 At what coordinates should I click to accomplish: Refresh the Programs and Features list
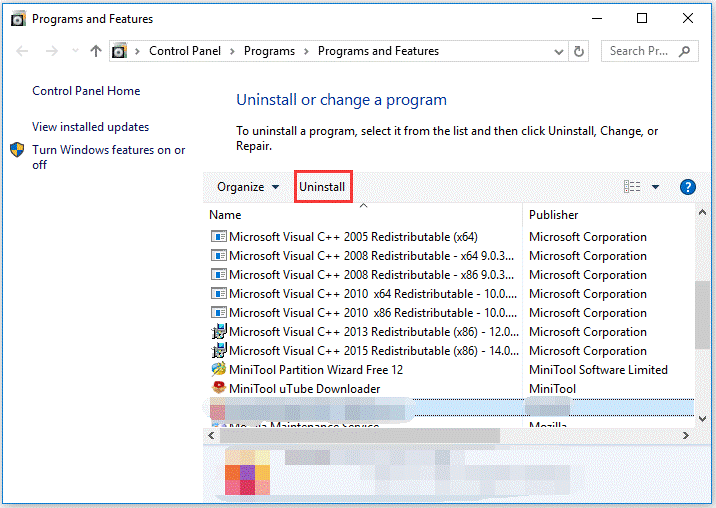pyautogui.click(x=579, y=51)
